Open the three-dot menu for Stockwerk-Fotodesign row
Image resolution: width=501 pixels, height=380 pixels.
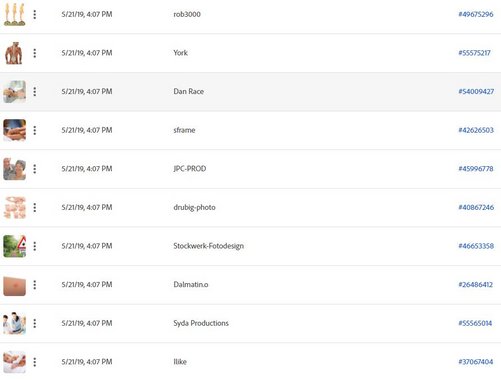tap(35, 246)
